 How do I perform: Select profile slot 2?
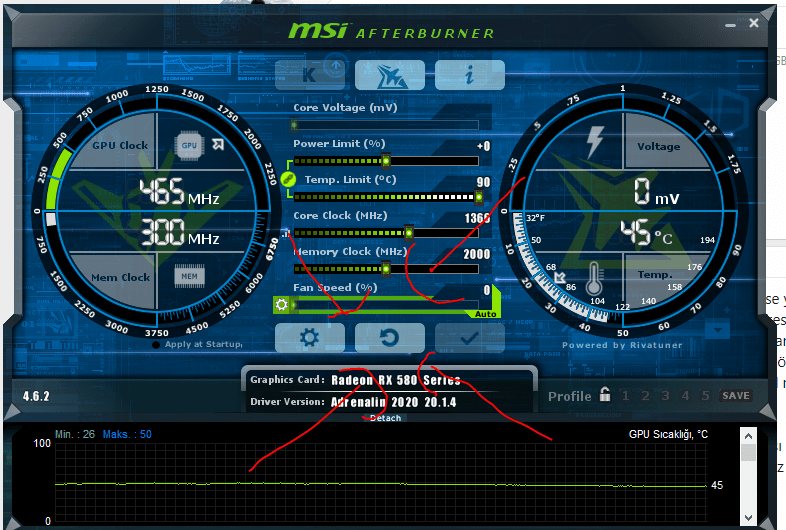[645, 396]
